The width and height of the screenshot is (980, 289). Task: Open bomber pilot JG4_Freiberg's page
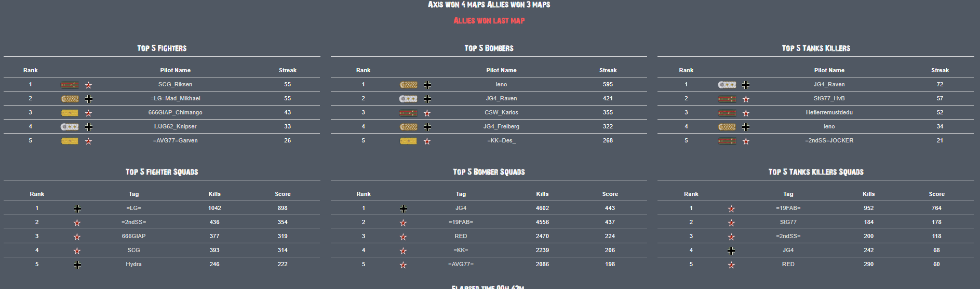coord(501,126)
